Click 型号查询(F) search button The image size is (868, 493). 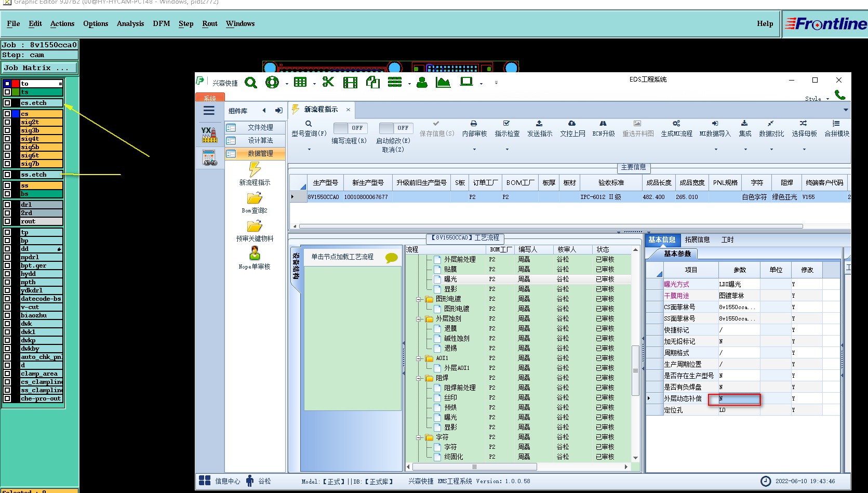click(x=309, y=129)
